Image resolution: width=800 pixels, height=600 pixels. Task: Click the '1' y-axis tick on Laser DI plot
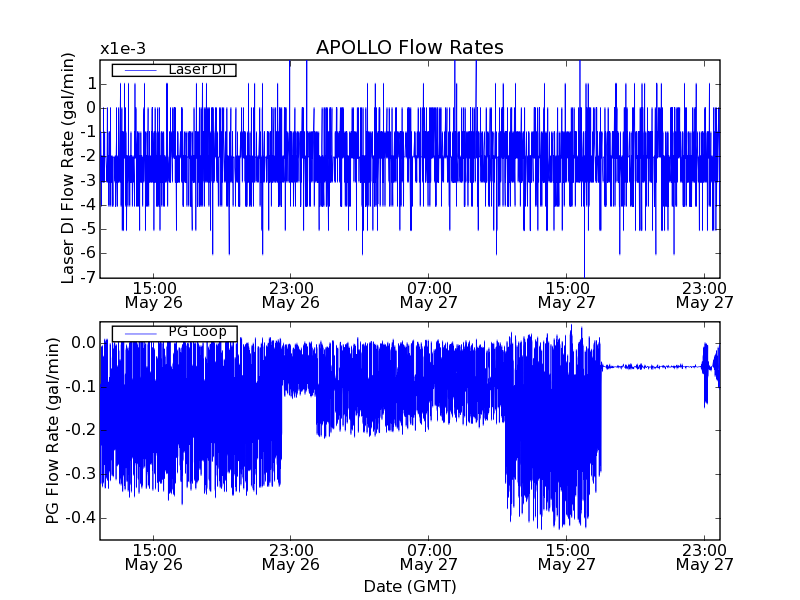pyautogui.click(x=91, y=84)
